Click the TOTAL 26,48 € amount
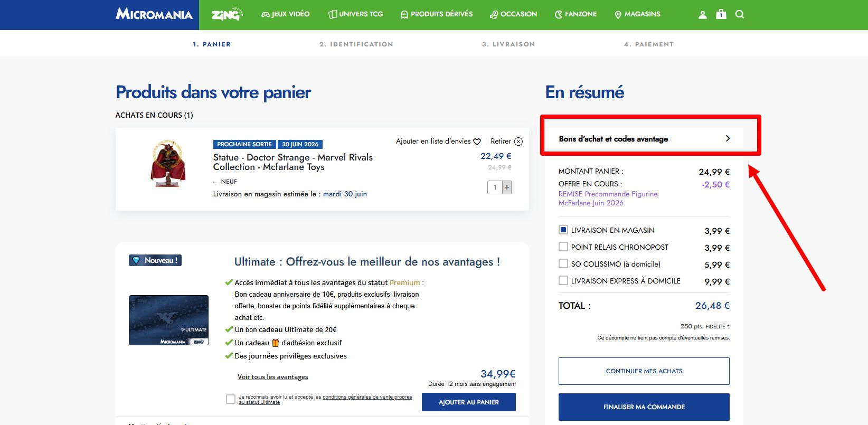This screenshot has width=868, height=425. 712,306
